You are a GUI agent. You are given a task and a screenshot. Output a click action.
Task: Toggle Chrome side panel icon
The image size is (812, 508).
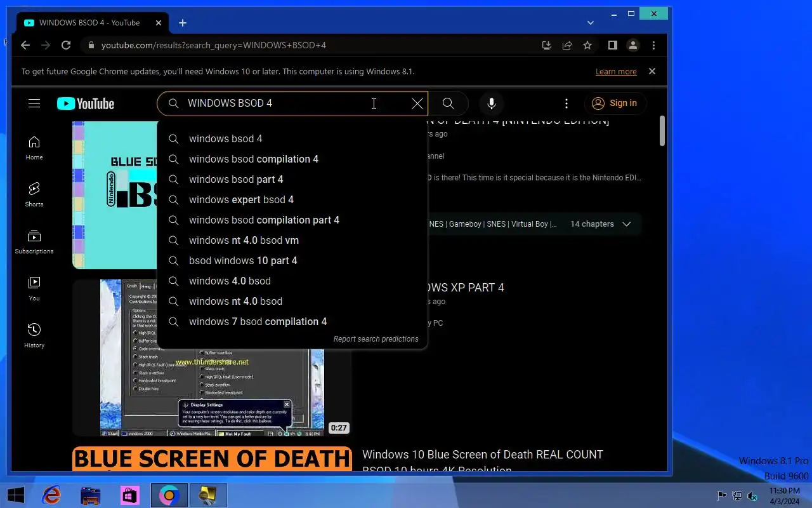(612, 45)
